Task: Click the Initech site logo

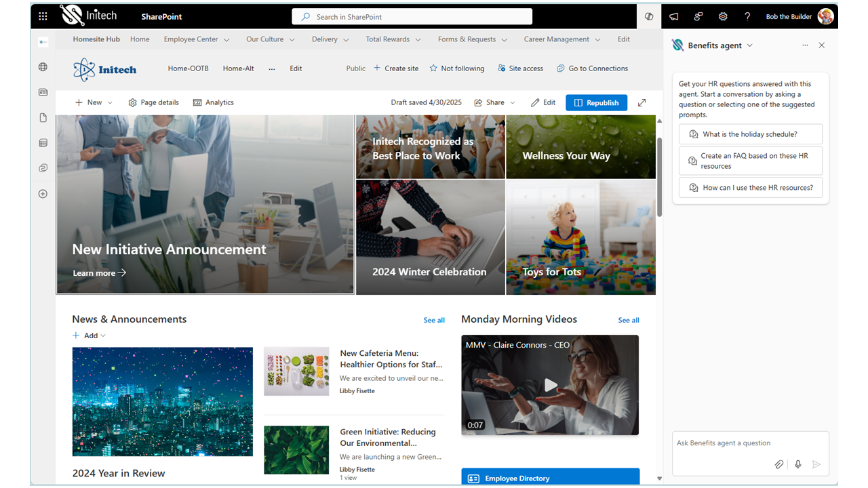Action: (x=105, y=69)
